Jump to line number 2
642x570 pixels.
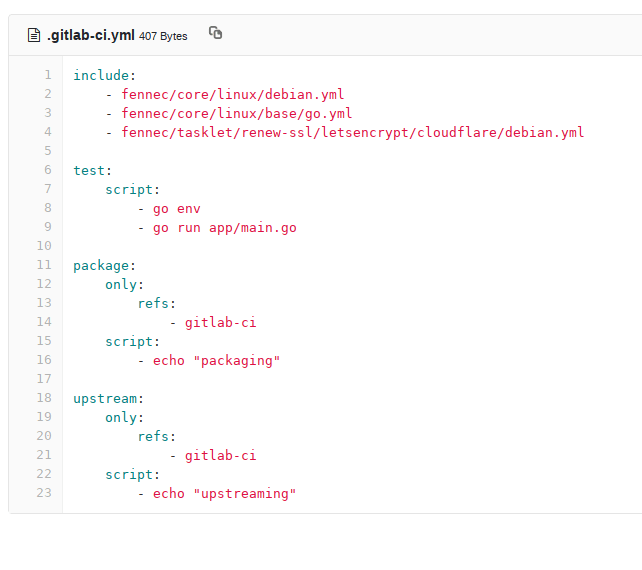tap(48, 94)
